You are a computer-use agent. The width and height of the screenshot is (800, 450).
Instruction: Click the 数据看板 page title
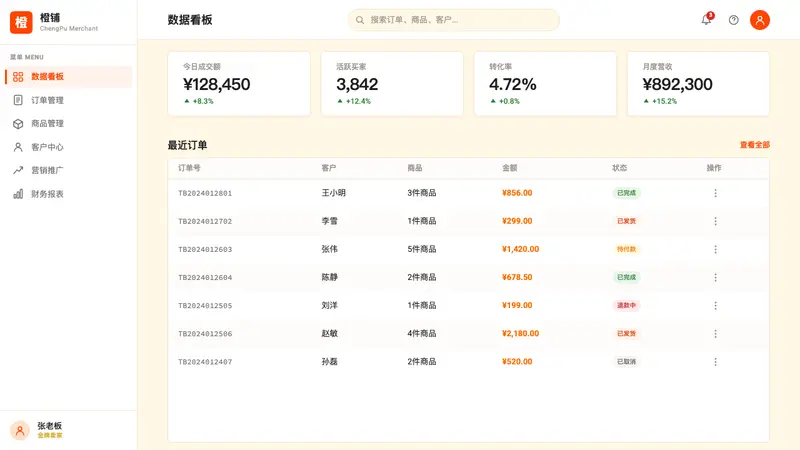pyautogui.click(x=190, y=20)
